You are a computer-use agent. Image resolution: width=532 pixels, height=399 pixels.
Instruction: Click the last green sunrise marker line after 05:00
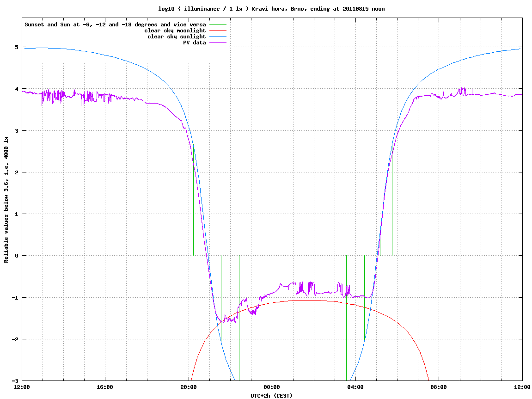(392, 200)
